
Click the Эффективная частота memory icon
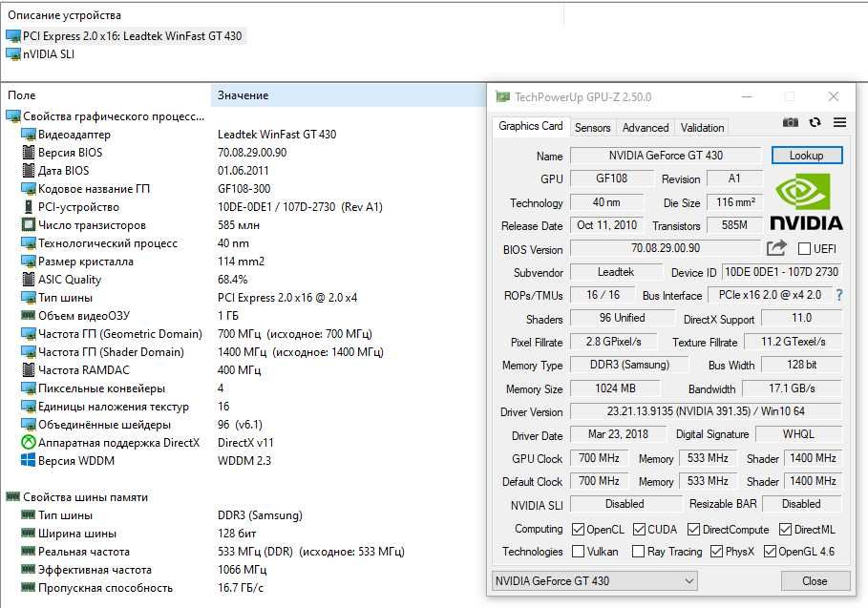[x=29, y=569]
